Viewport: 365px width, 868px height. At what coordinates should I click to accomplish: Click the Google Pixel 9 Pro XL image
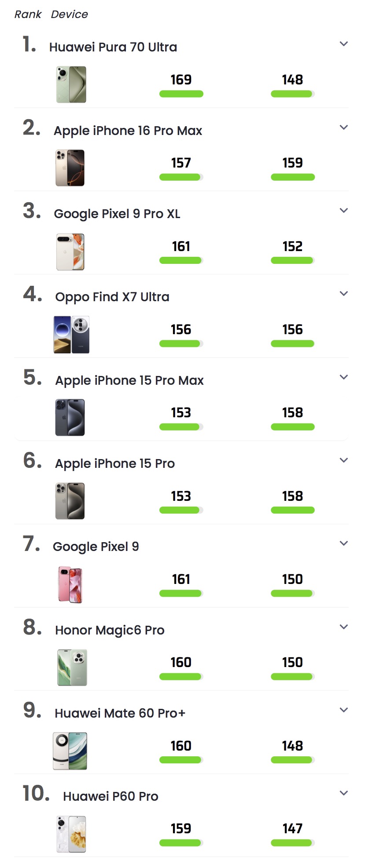point(70,251)
